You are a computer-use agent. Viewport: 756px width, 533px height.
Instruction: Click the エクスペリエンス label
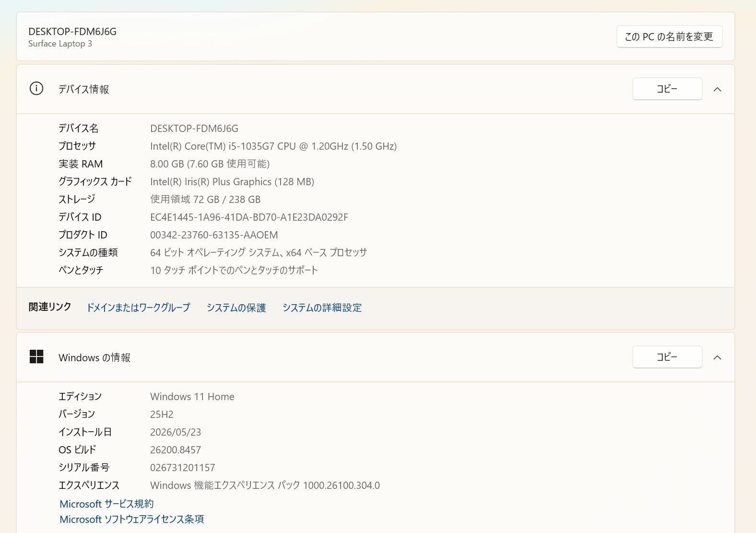point(89,485)
